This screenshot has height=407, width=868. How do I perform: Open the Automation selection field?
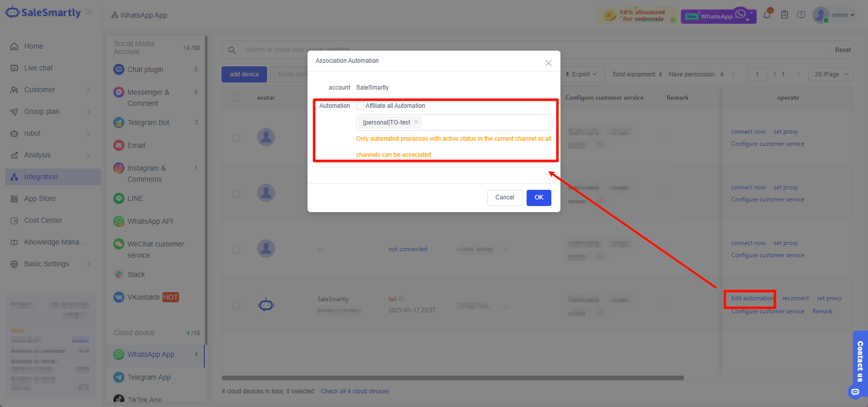click(454, 123)
